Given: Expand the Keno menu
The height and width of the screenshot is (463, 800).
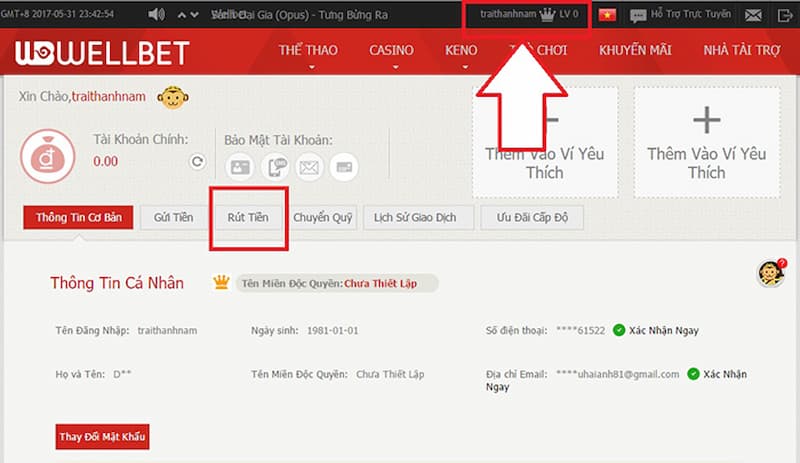Looking at the screenshot, I should click(462, 51).
